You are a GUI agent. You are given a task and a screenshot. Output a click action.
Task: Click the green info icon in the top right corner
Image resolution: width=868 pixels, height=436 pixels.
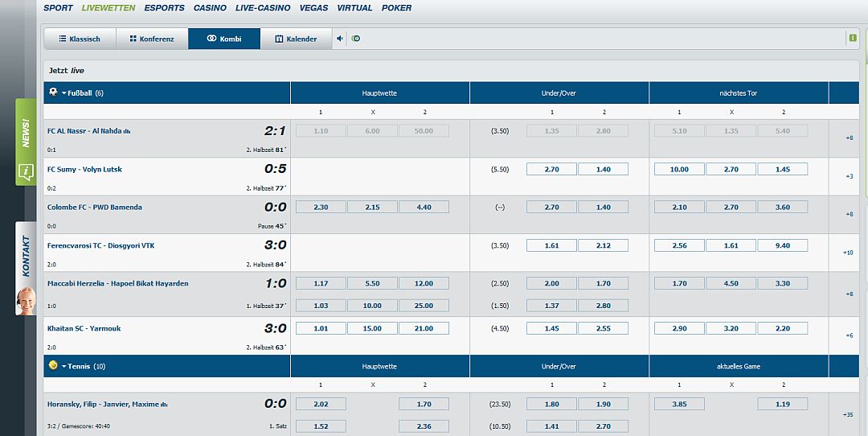tap(852, 38)
